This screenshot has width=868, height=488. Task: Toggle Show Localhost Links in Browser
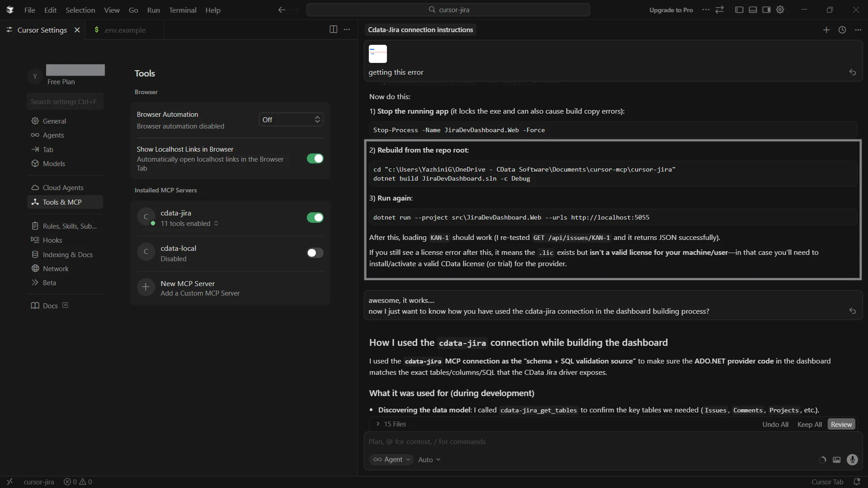[x=315, y=158]
